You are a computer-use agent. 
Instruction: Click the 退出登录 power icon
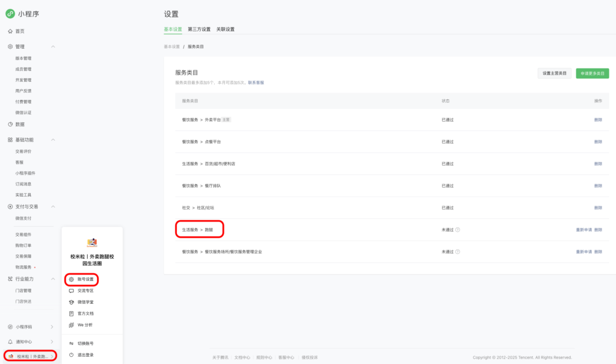70,354
